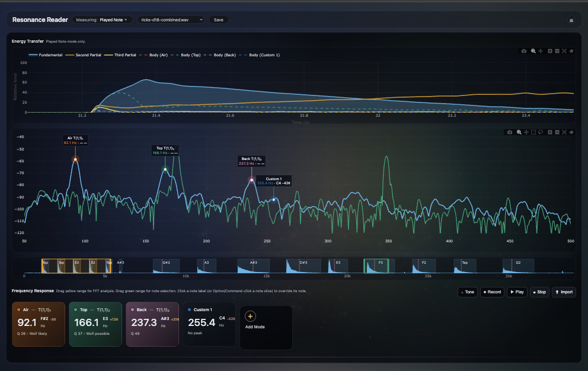Click the Tone button
Viewport: 588px width, 371px height.
pyautogui.click(x=468, y=292)
